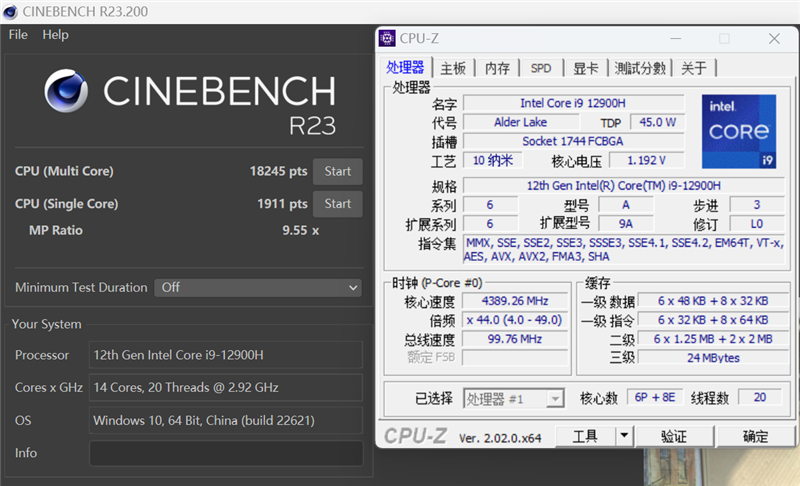Minimize the CPU-Z window

(x=675, y=38)
